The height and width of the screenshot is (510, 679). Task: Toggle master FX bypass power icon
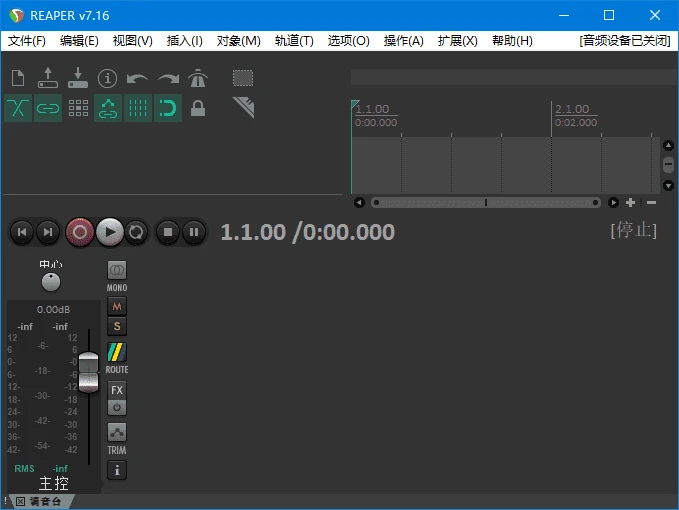tap(117, 407)
